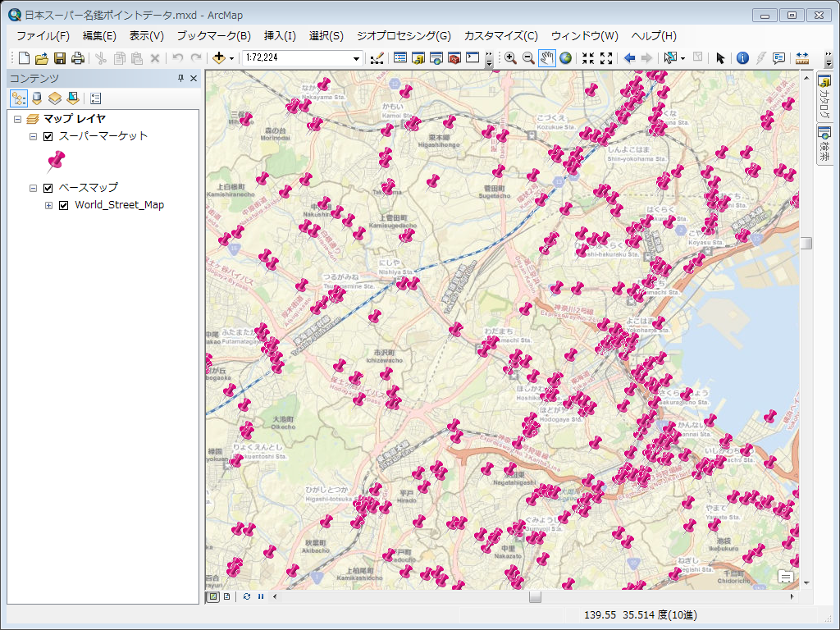Create a new map document
Image resolution: width=840 pixels, height=630 pixels.
pos(24,58)
